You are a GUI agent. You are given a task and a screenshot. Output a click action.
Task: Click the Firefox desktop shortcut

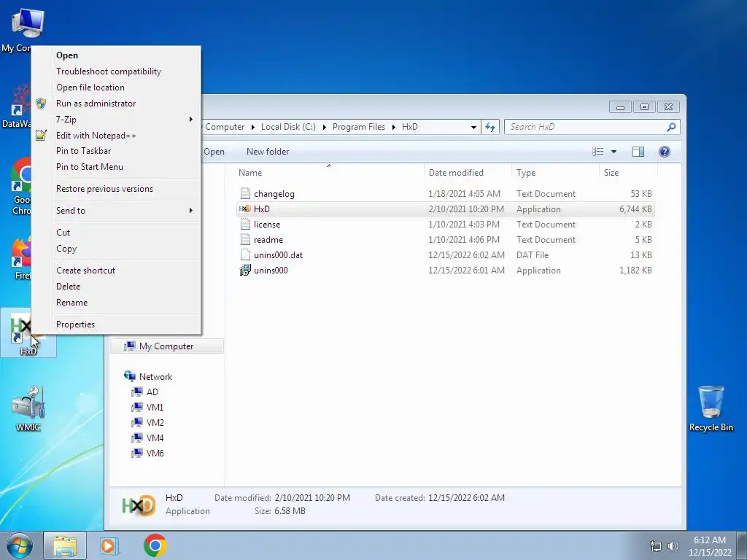point(22,258)
